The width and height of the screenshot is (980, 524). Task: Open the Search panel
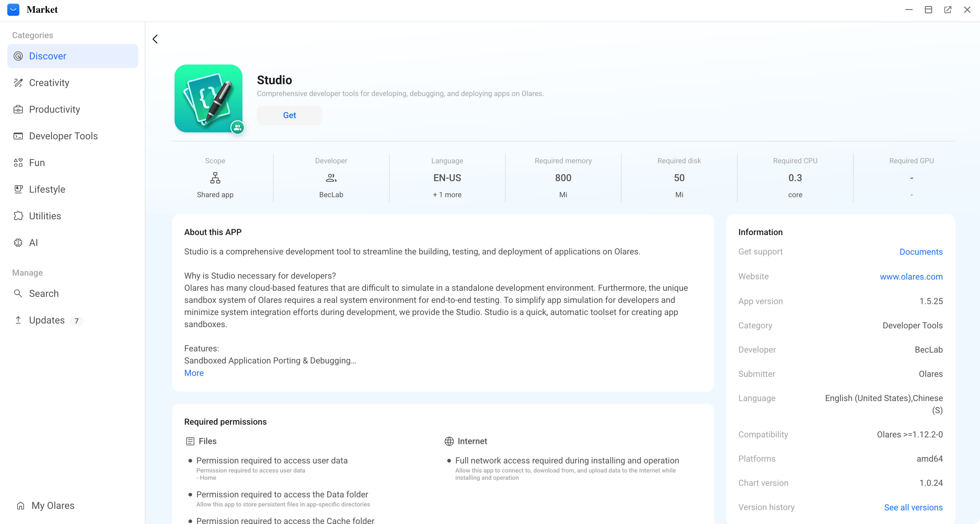(43, 293)
